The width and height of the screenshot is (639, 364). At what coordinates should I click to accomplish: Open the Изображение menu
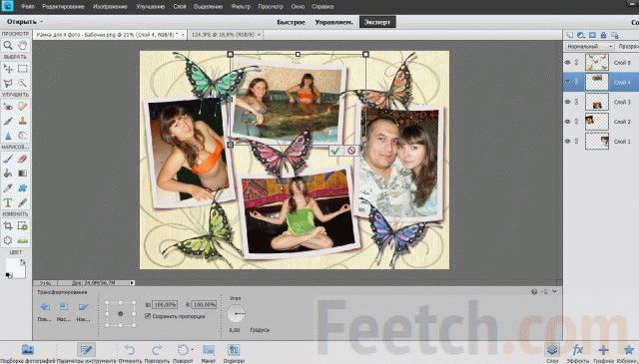coord(110,7)
